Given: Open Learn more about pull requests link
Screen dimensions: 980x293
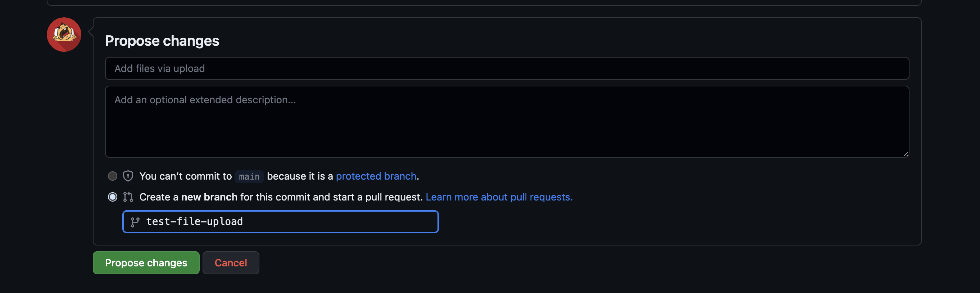Looking at the screenshot, I should tap(499, 197).
